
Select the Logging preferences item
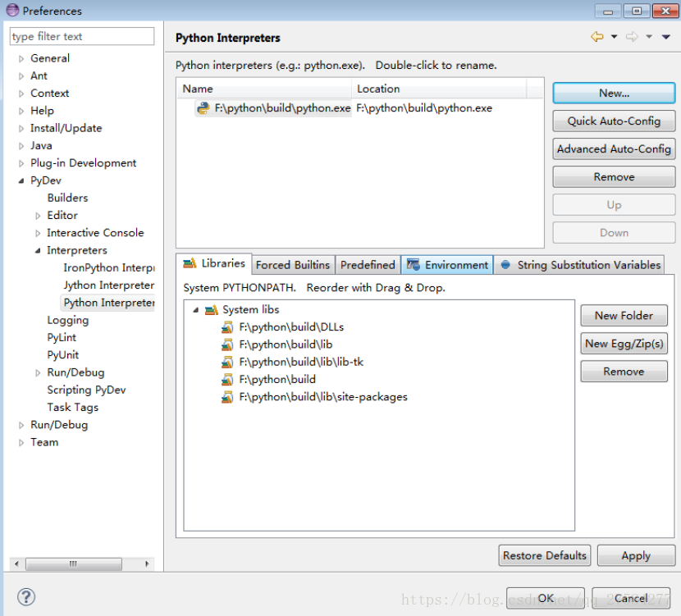tap(68, 321)
